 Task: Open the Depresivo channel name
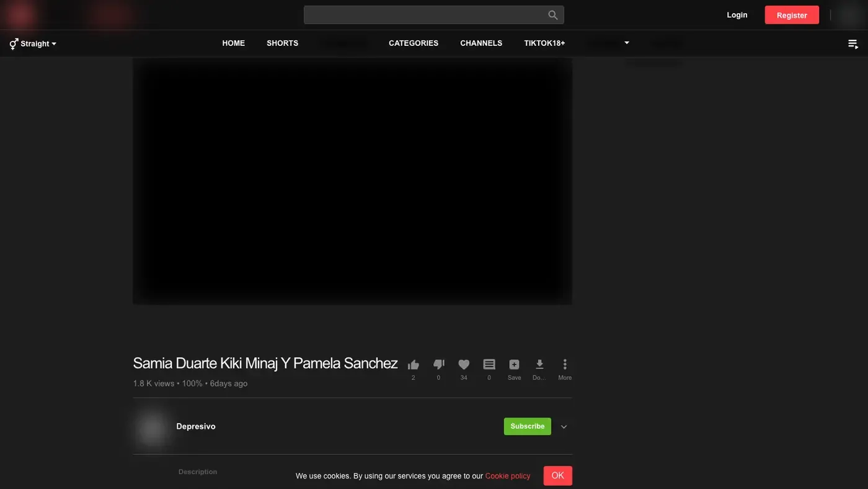196,426
